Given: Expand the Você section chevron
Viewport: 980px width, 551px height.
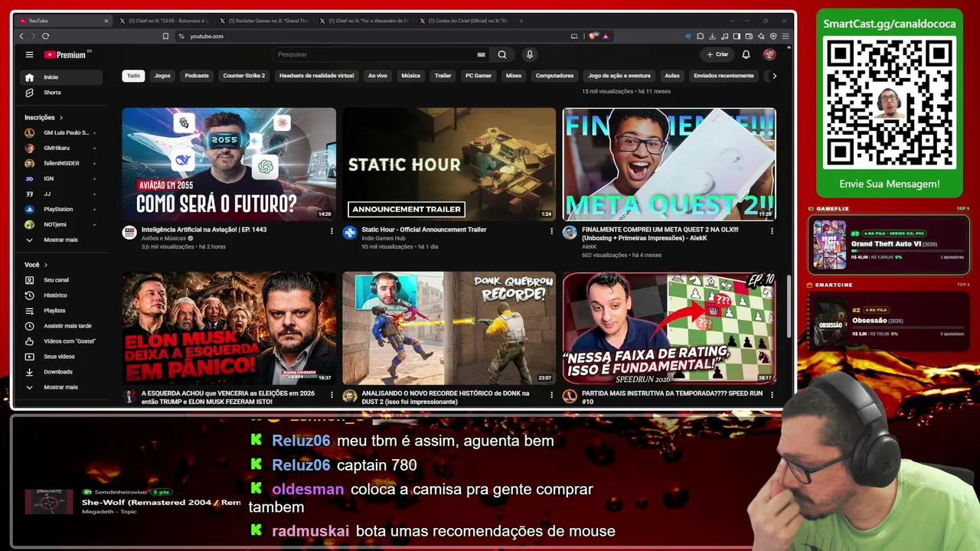Looking at the screenshot, I should 46,265.
